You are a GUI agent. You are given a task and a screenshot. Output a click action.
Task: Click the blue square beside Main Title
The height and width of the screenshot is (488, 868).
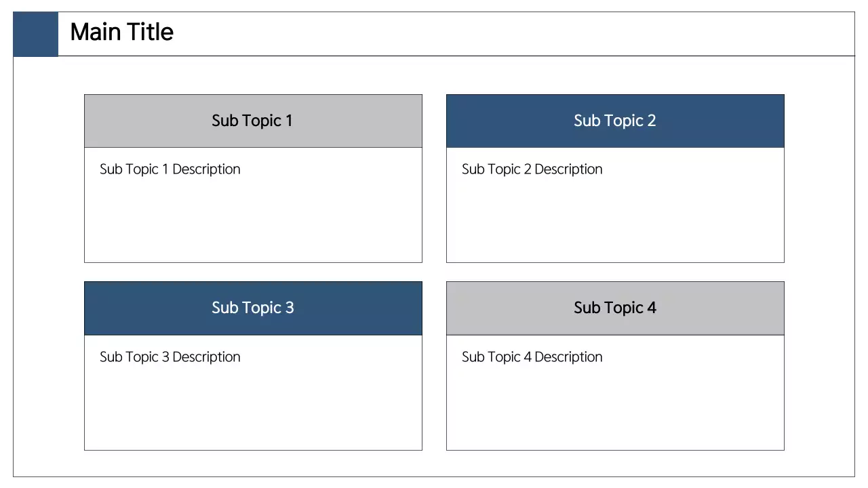click(35, 34)
